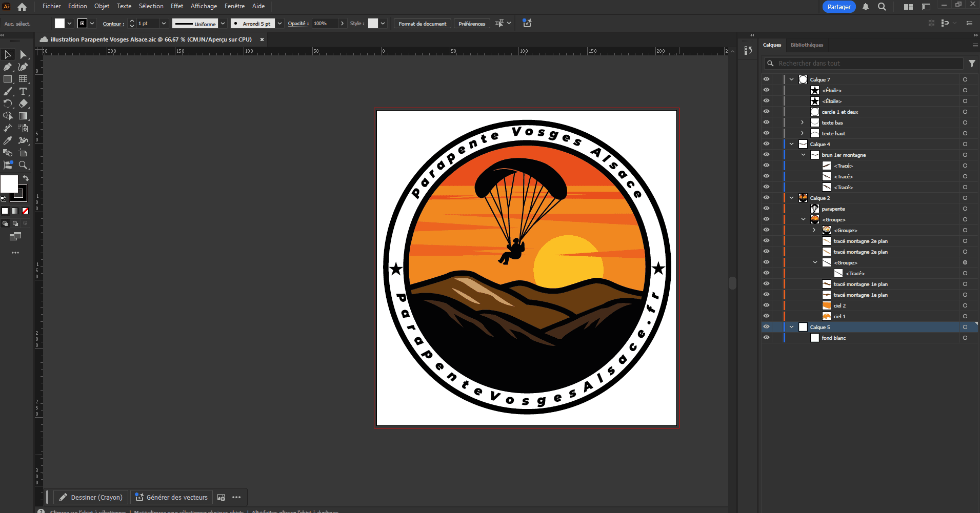Hide the cercle 1 et deux item
The height and width of the screenshot is (513, 980).
[766, 112]
